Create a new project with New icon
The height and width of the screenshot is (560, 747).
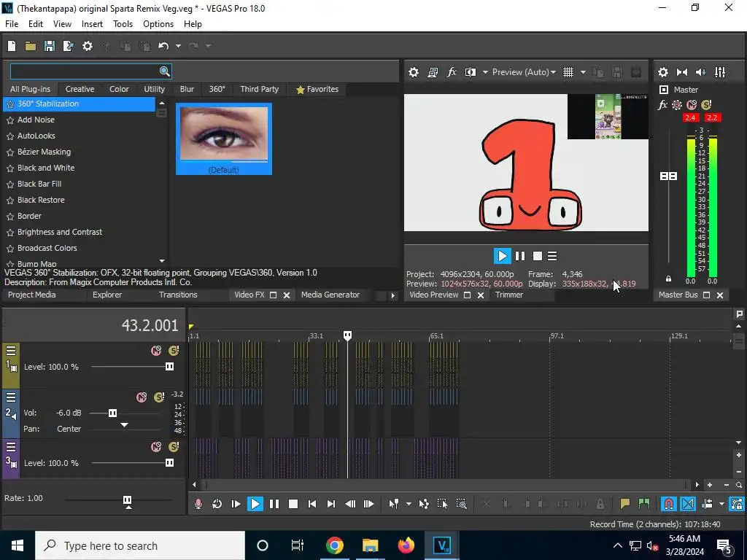[12, 46]
